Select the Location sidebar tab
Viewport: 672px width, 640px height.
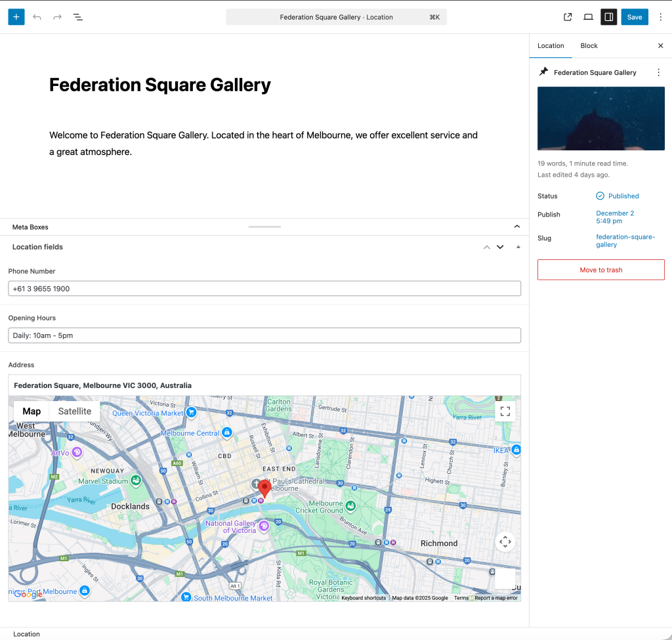(551, 46)
